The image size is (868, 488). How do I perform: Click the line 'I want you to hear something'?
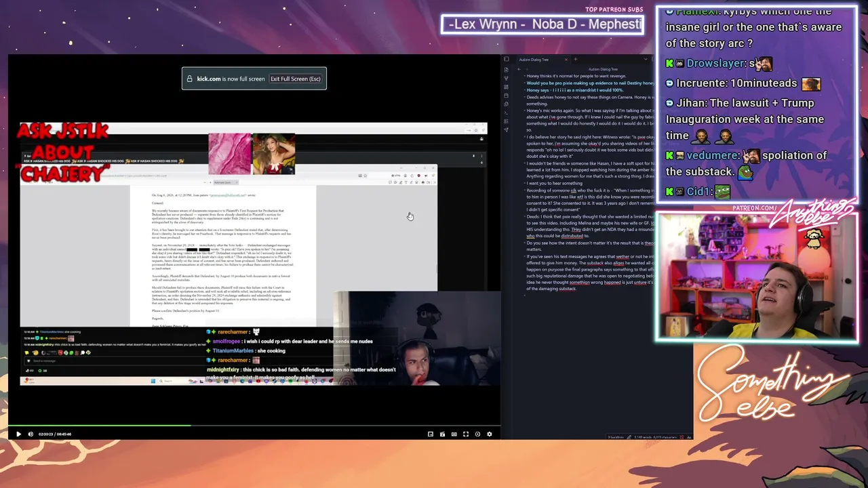point(554,183)
